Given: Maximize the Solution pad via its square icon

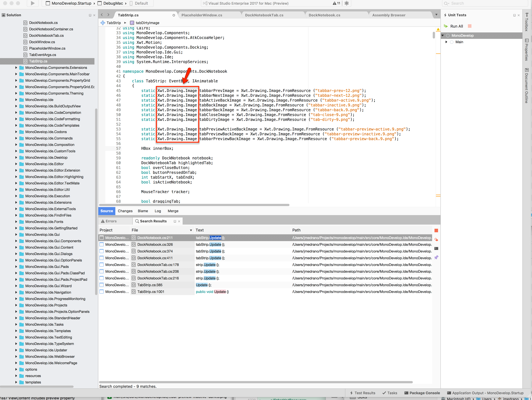Looking at the screenshot, I should point(90,15).
